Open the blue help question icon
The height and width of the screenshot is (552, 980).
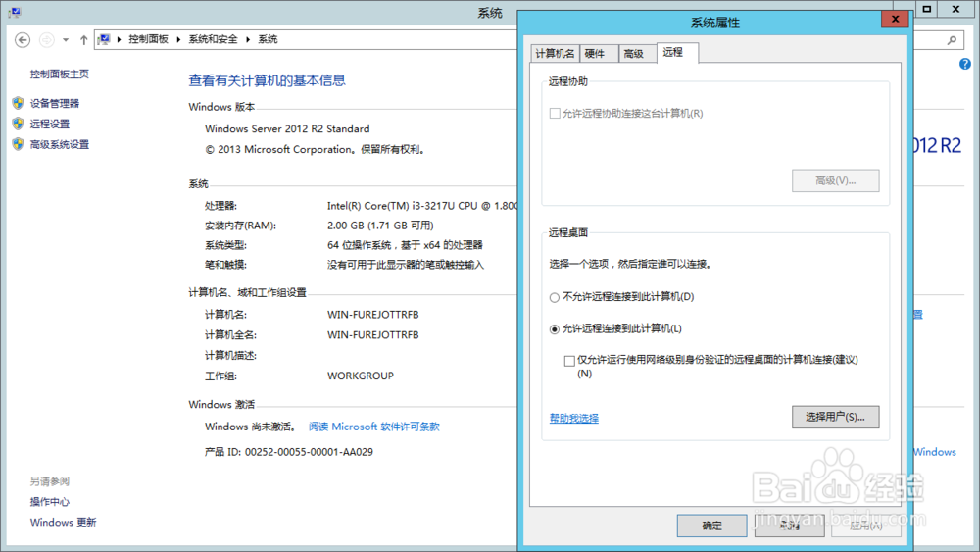pyautogui.click(x=965, y=64)
